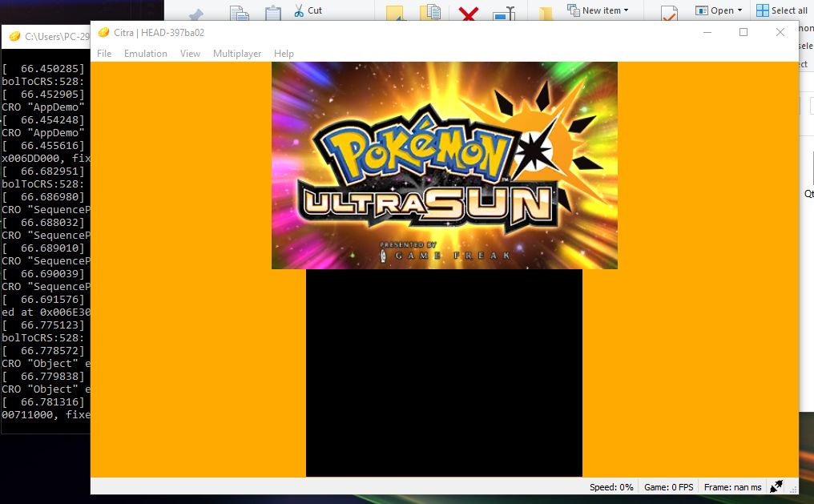
Task: Click the Properties checkmark icon
Action: 669,14
